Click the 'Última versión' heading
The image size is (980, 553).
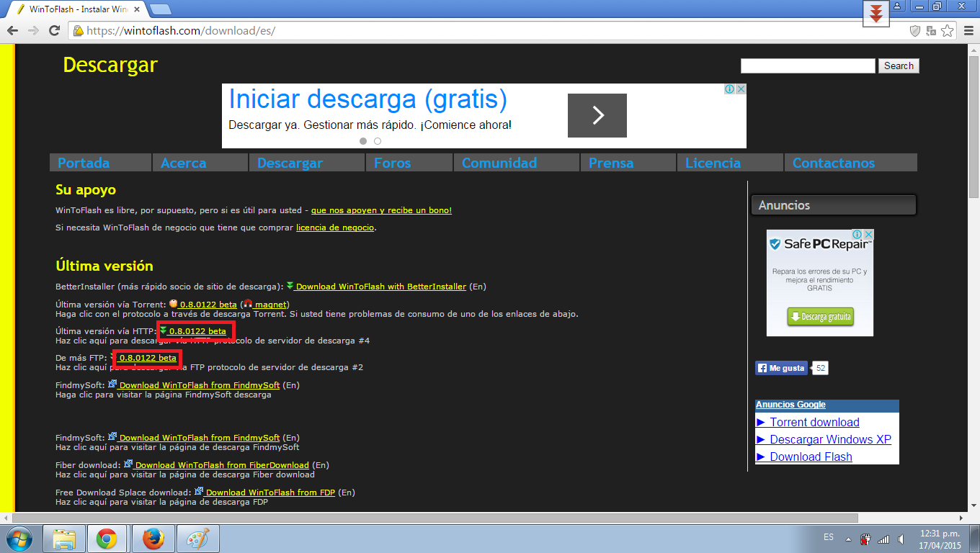click(104, 266)
